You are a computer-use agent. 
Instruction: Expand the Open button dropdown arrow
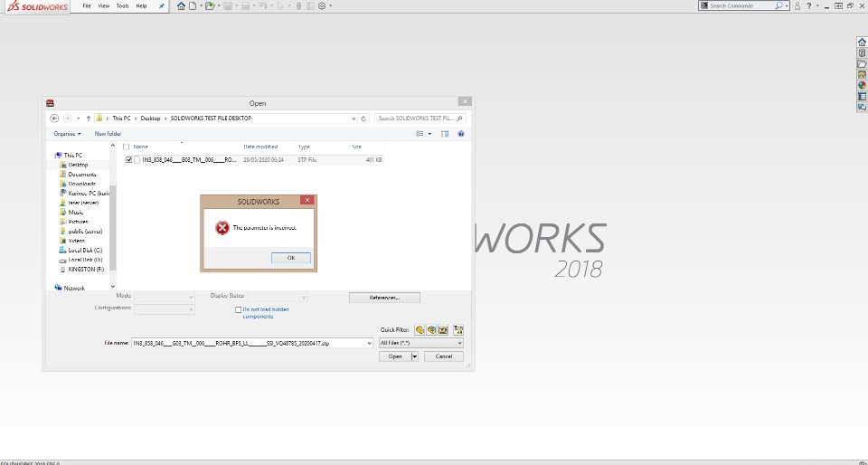pos(415,356)
